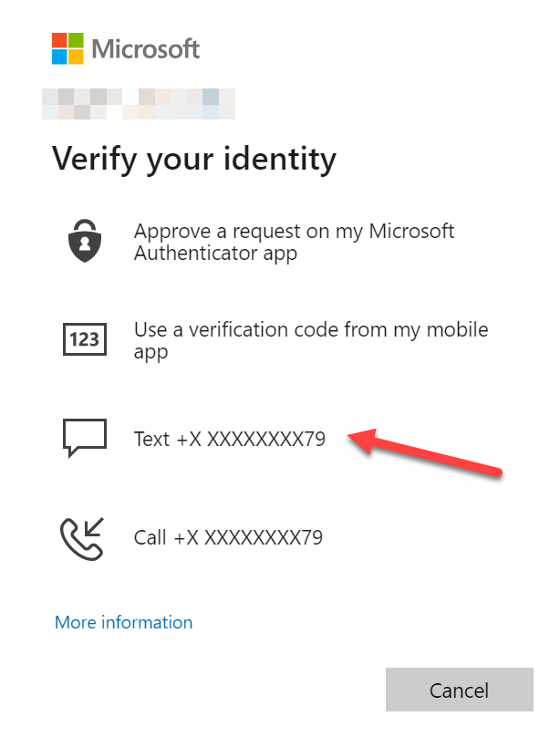Click the red square of Microsoft logo

59,40
